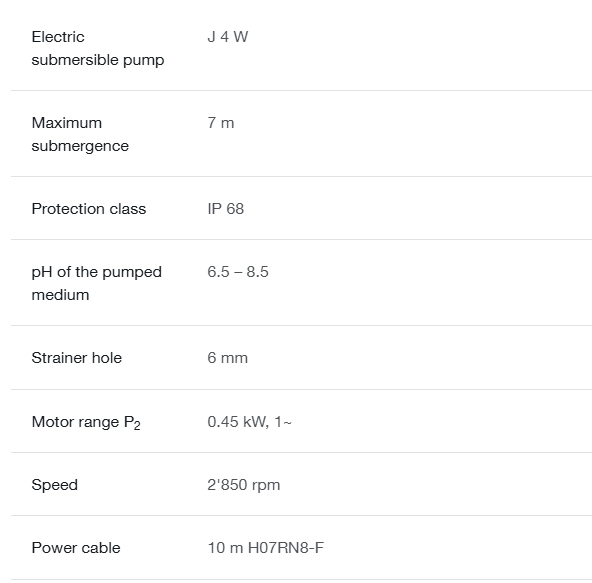
Task: Click the 6.5 – 8.5 pH value
Action: (x=238, y=272)
